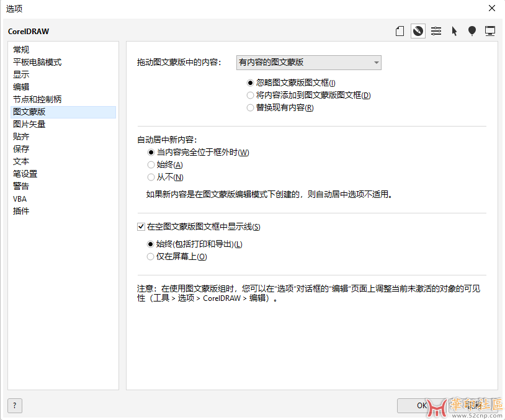Open the 插件 category
The width and height of the screenshot is (505, 420).
click(63, 212)
